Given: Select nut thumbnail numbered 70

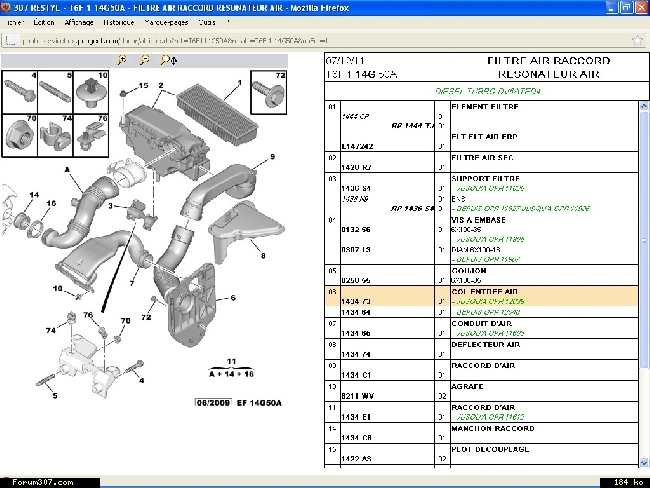Looking at the screenshot, I should pos(21,135).
